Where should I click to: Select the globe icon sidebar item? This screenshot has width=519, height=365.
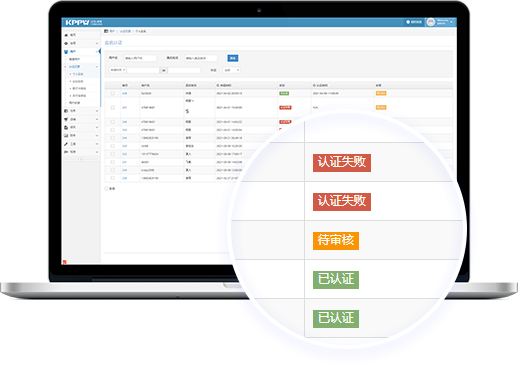(x=66, y=43)
